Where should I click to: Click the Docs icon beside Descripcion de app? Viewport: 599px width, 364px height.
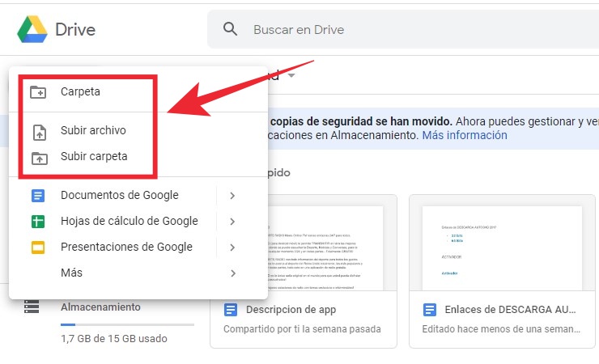pyautogui.click(x=231, y=310)
